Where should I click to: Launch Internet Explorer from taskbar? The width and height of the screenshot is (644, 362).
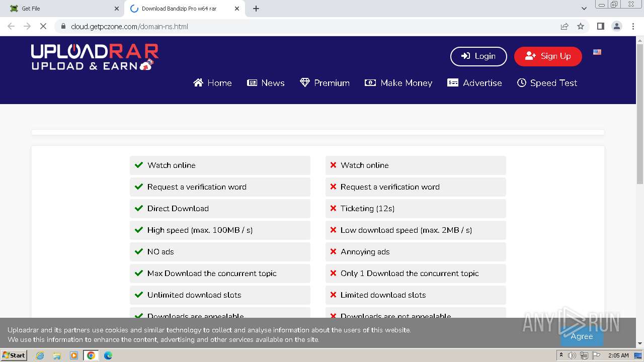[x=40, y=355]
